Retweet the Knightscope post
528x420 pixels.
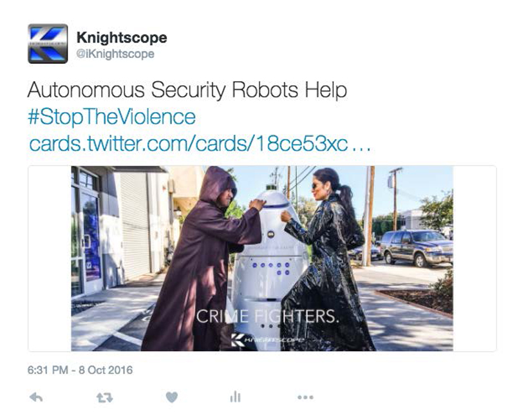[105, 397]
